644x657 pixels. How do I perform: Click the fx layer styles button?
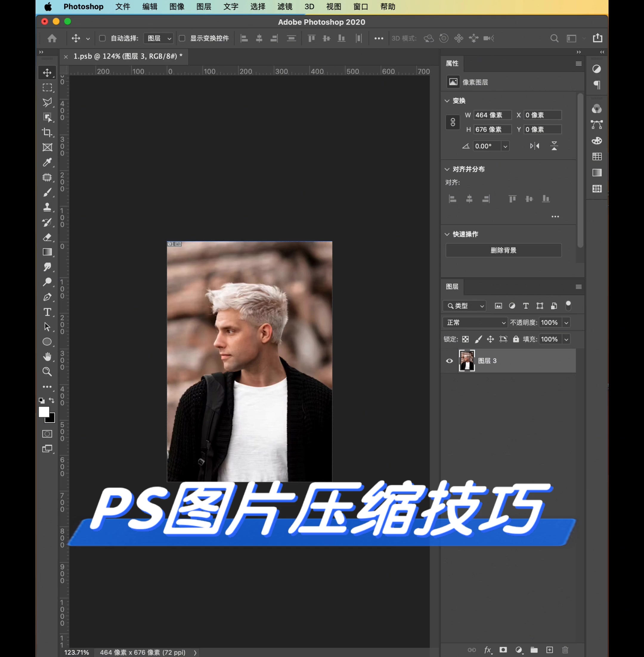[488, 650]
